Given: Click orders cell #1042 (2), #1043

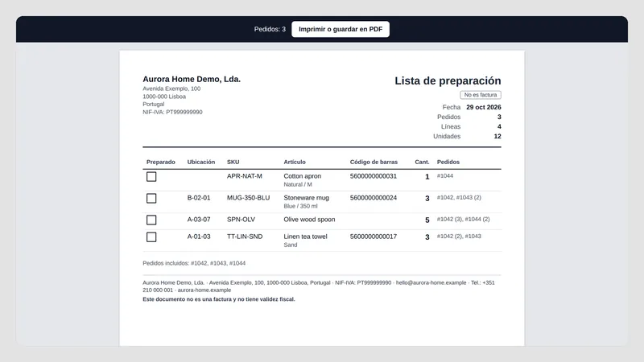Looking at the screenshot, I should click(x=459, y=236).
